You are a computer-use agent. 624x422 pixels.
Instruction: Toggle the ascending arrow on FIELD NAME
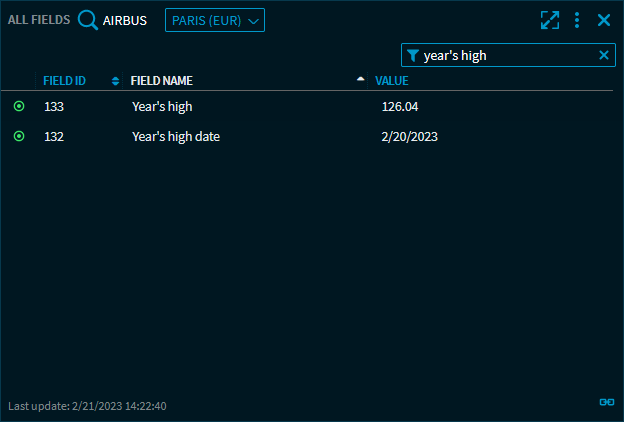360,80
